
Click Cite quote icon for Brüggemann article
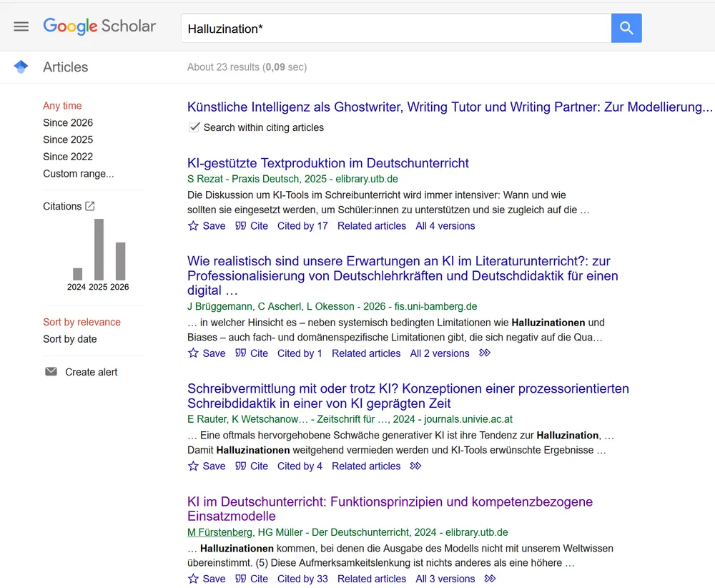(x=241, y=353)
